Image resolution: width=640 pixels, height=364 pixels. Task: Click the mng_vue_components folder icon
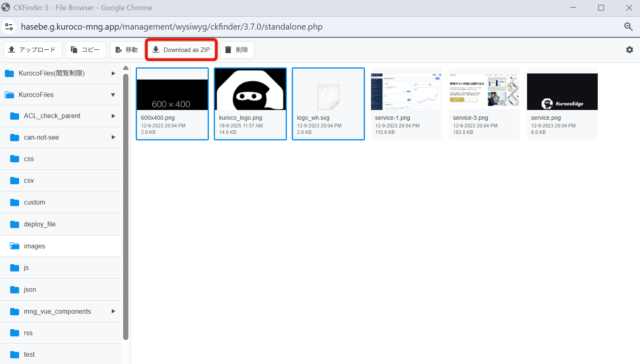click(15, 311)
